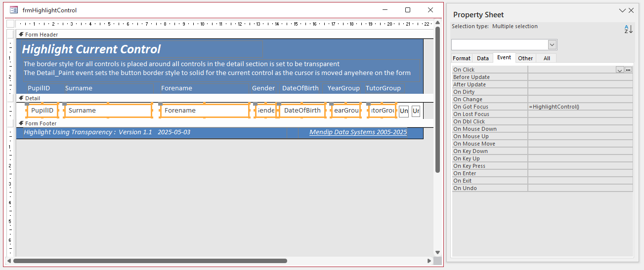Select the Event tab
The height and width of the screenshot is (270, 644).
click(504, 58)
